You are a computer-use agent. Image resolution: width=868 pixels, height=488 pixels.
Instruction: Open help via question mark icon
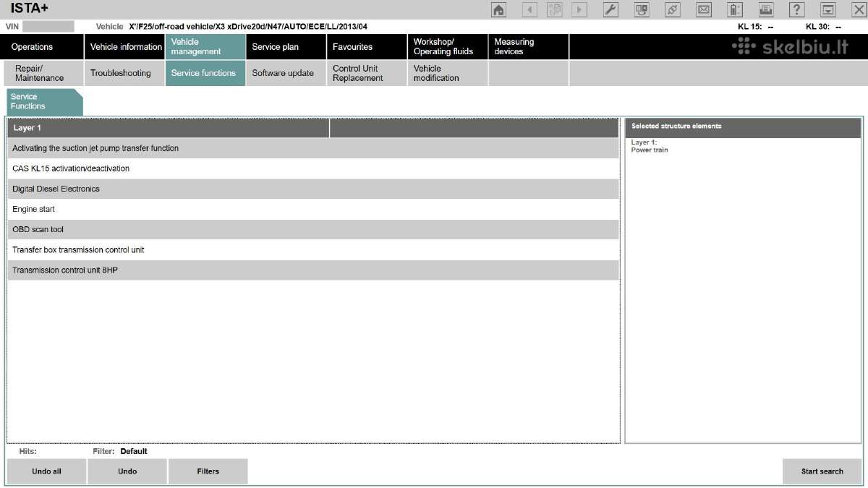[x=797, y=9]
